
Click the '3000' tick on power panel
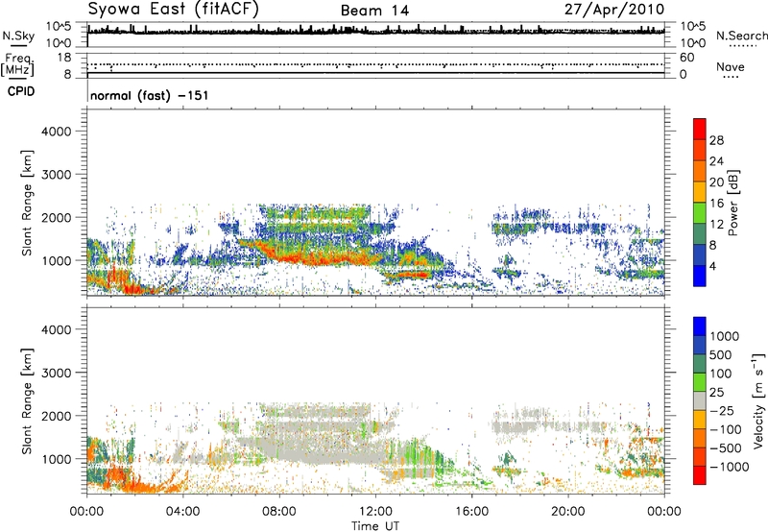pos(56,175)
